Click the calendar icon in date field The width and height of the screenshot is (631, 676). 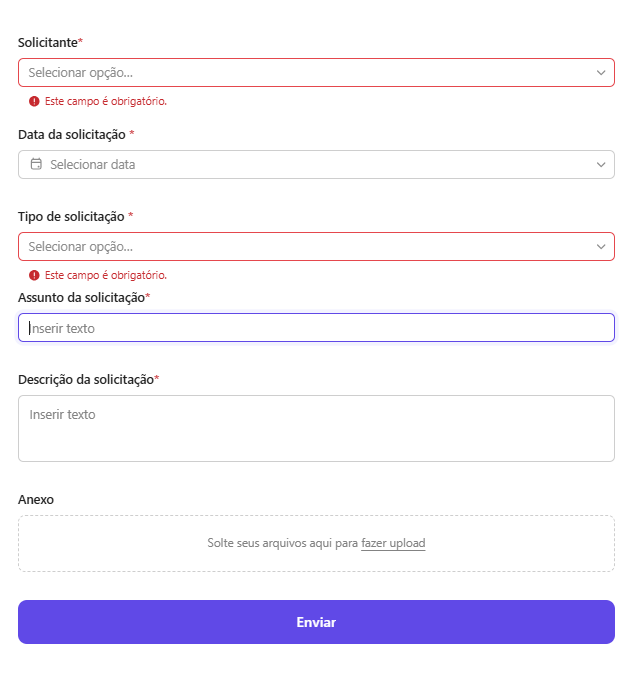click(36, 164)
